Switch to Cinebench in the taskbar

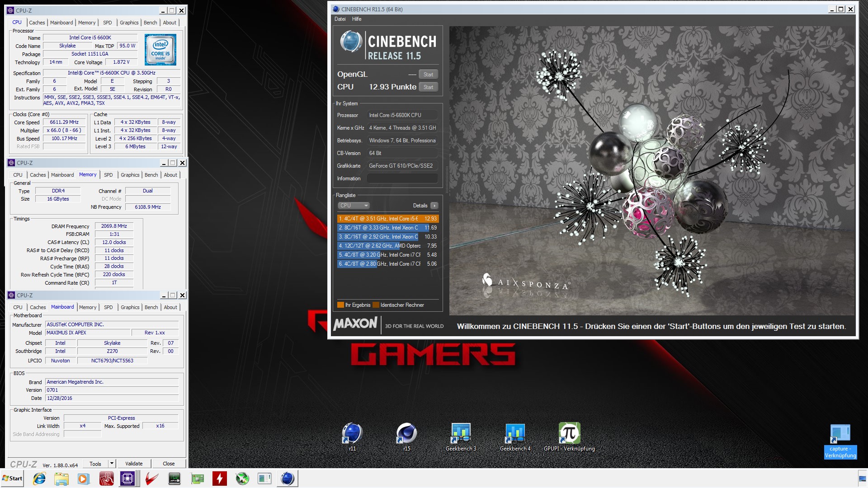pos(287,479)
